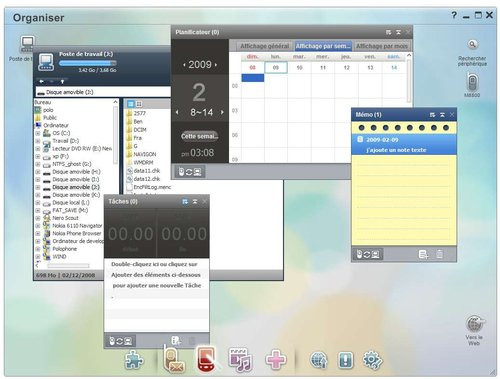Open the settings gear in bottom dock

coord(373,360)
